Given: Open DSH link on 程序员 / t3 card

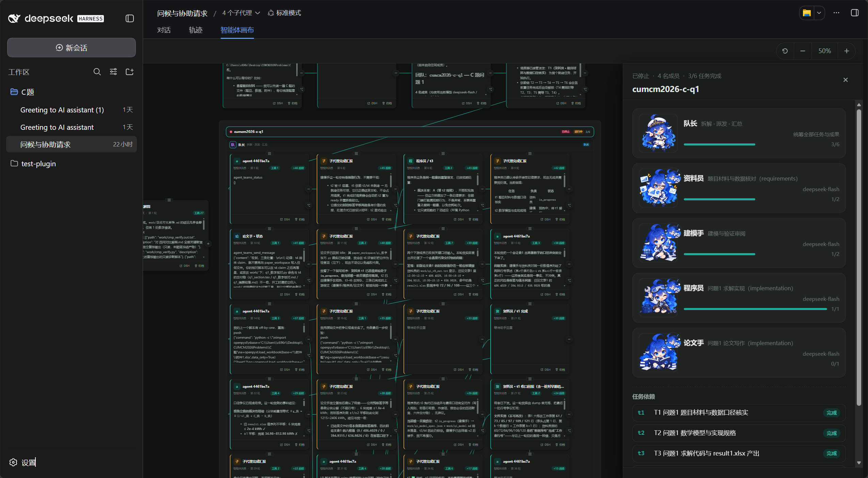Looking at the screenshot, I should pyautogui.click(x=459, y=219).
